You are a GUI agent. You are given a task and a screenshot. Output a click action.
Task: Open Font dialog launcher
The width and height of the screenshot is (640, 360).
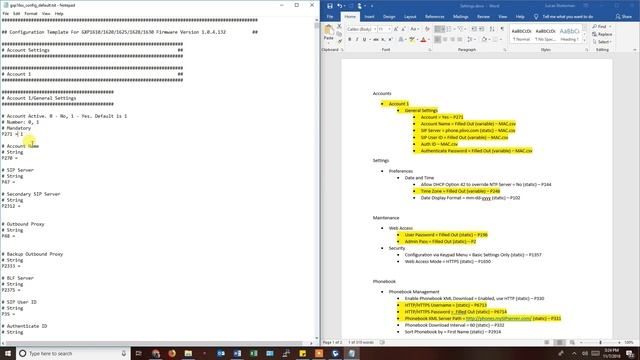tap(430, 50)
